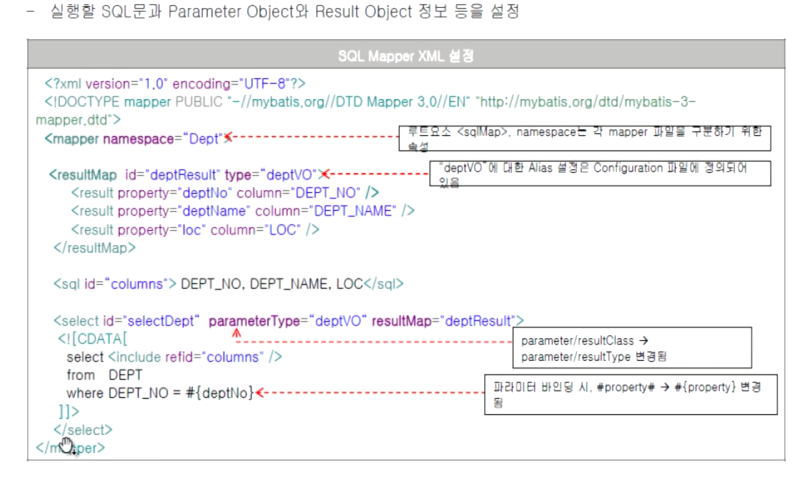Click the '<mapper namespace="Dept">' line
The width and height of the screenshot is (810, 484).
pyautogui.click(x=138, y=139)
